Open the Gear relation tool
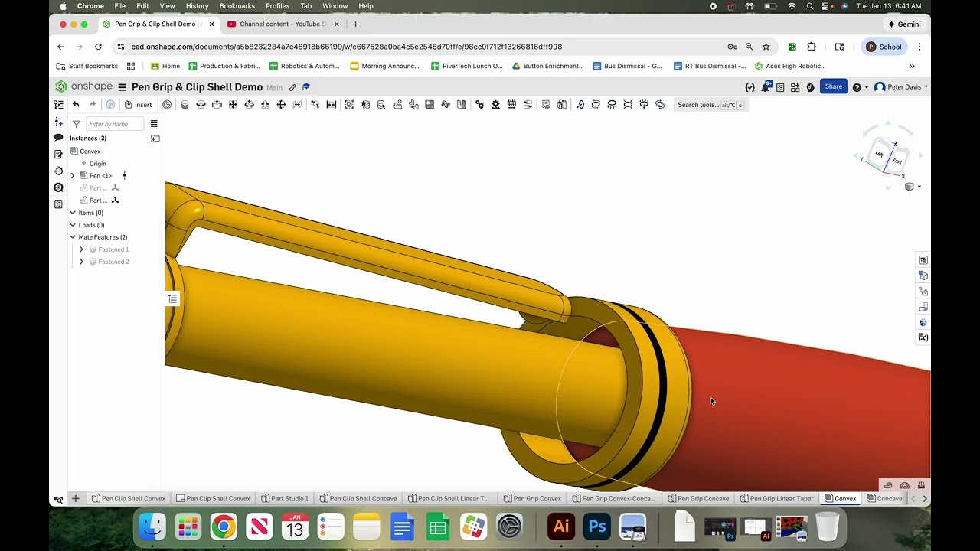Screen dimensions: 980x551 click(x=479, y=105)
